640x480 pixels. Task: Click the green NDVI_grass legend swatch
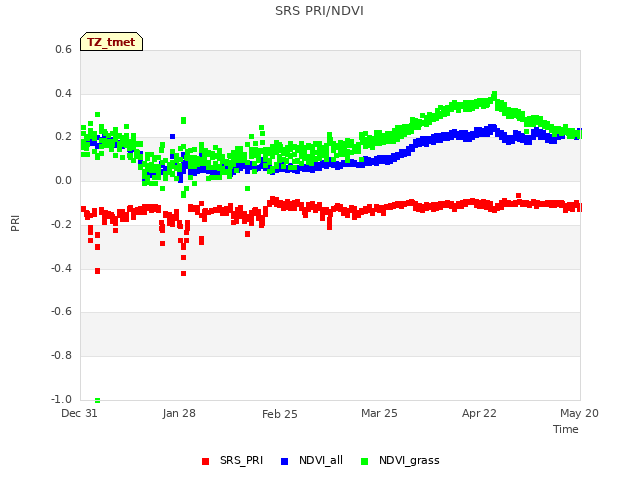coord(364,461)
